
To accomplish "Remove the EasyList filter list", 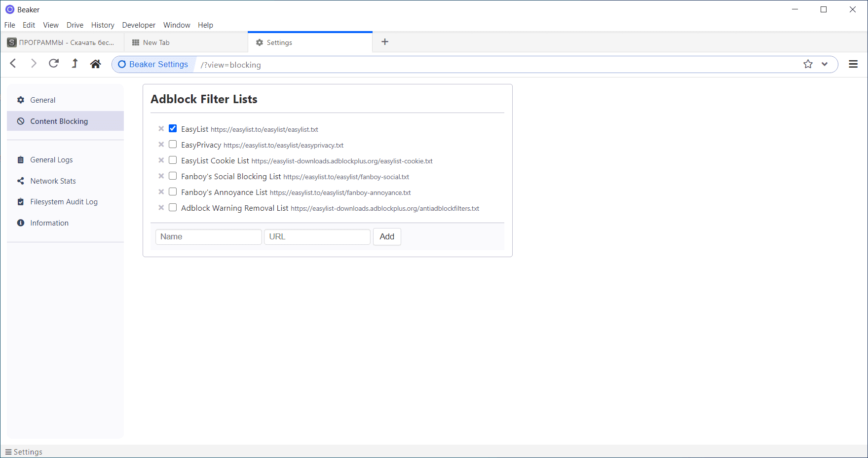I will coord(161,129).
